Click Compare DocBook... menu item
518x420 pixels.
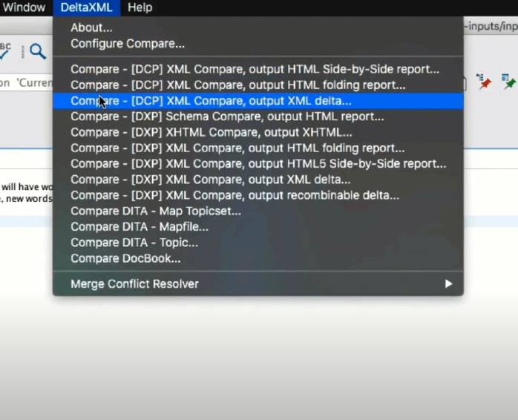coord(125,258)
